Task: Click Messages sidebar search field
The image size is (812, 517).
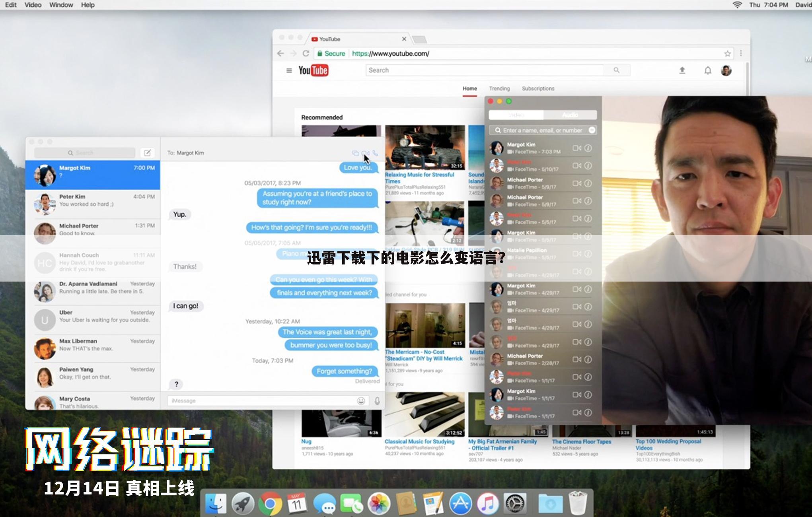Action: click(84, 153)
